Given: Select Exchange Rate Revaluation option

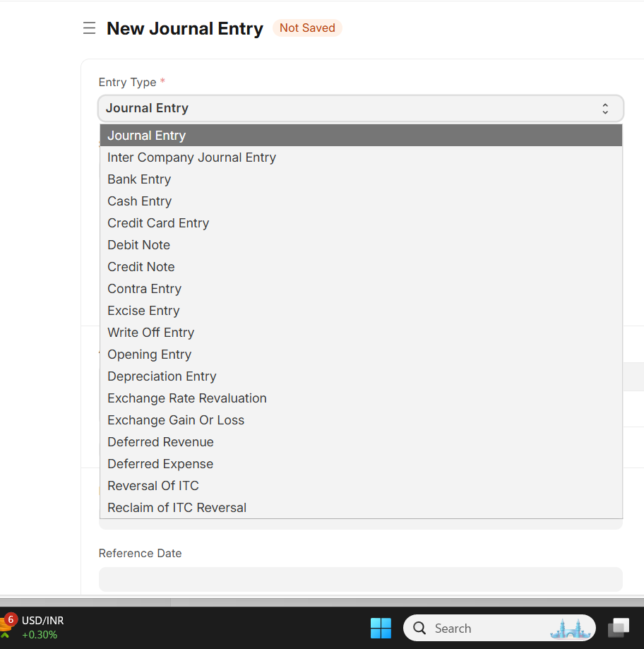Looking at the screenshot, I should pyautogui.click(x=187, y=398).
